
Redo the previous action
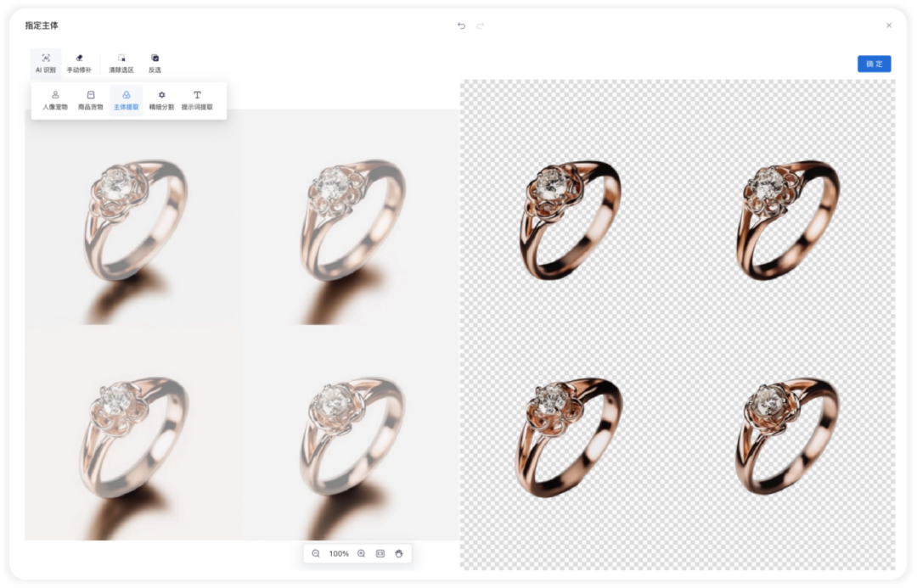tap(481, 25)
